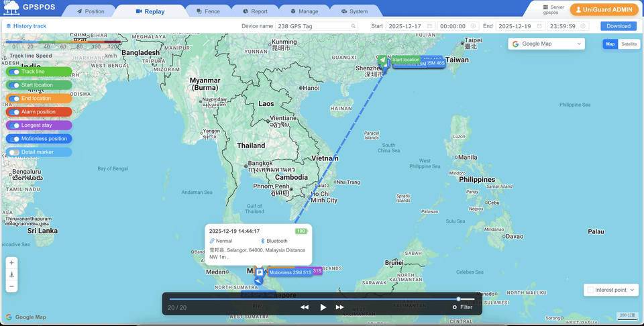
Task: Zoom out the map with minus
Action: (11, 286)
